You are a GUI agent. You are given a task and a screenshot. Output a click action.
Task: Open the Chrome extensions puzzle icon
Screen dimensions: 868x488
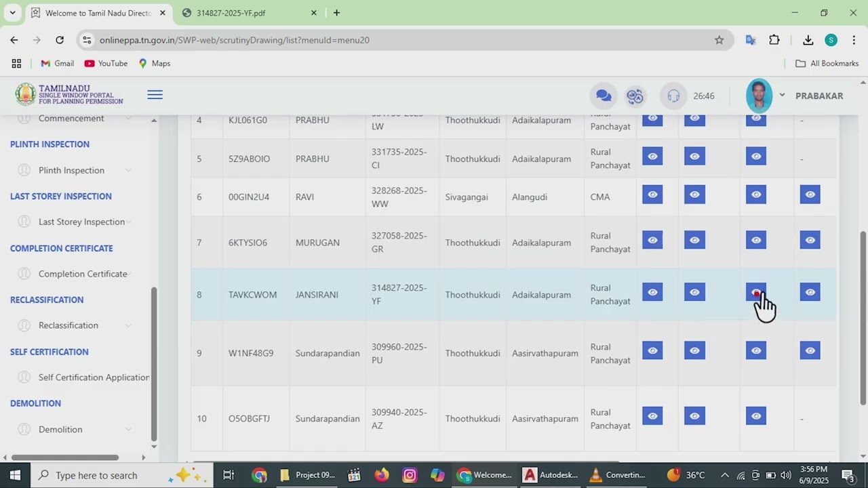(x=774, y=40)
